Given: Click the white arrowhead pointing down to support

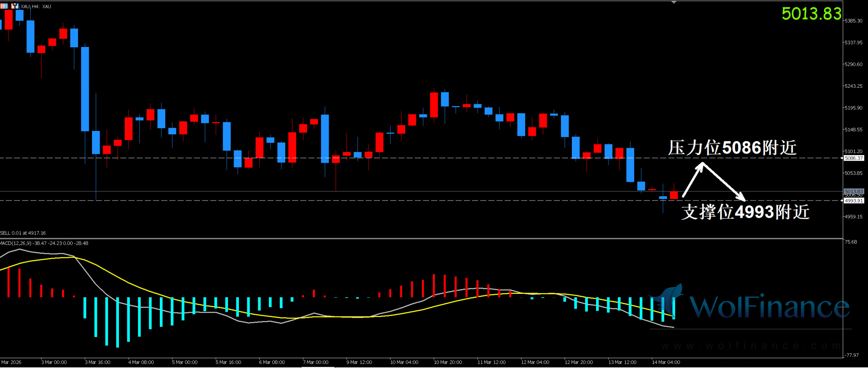Looking at the screenshot, I should tap(741, 197).
